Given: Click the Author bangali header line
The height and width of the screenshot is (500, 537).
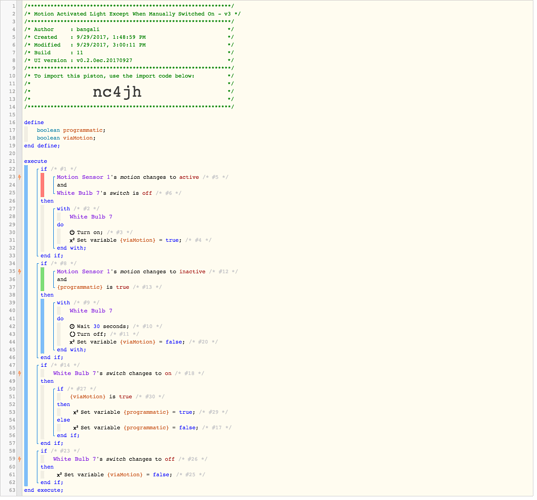Looking at the screenshot, I should pyautogui.click(x=129, y=29).
